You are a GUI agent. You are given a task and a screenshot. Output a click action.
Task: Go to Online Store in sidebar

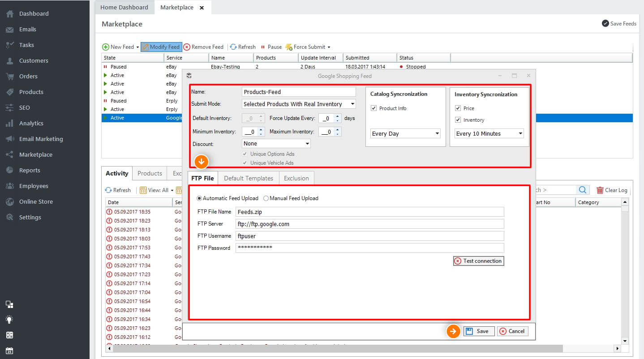tap(36, 201)
